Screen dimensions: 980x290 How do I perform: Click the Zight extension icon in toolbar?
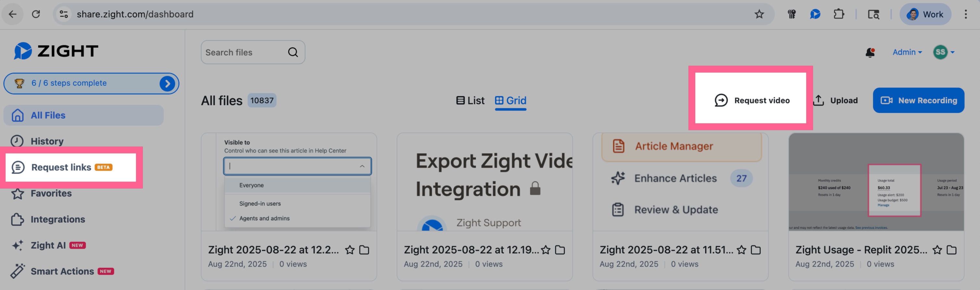pyautogui.click(x=815, y=15)
